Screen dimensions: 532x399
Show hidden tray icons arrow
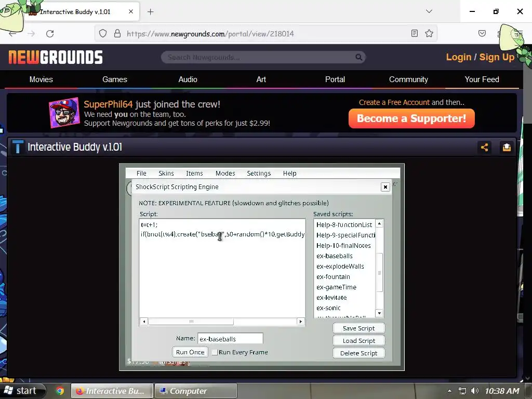(449, 391)
